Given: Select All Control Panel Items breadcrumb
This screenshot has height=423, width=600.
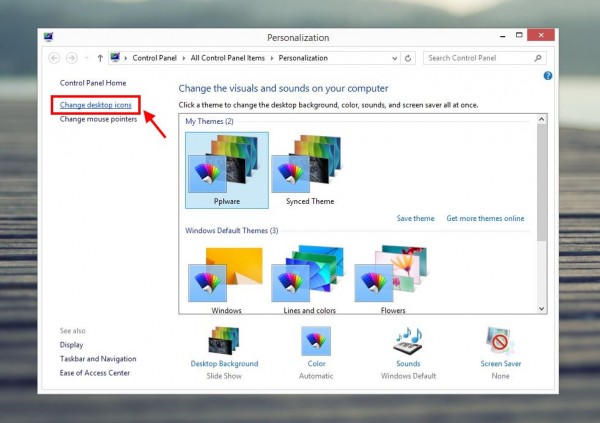Looking at the screenshot, I should pos(228,58).
